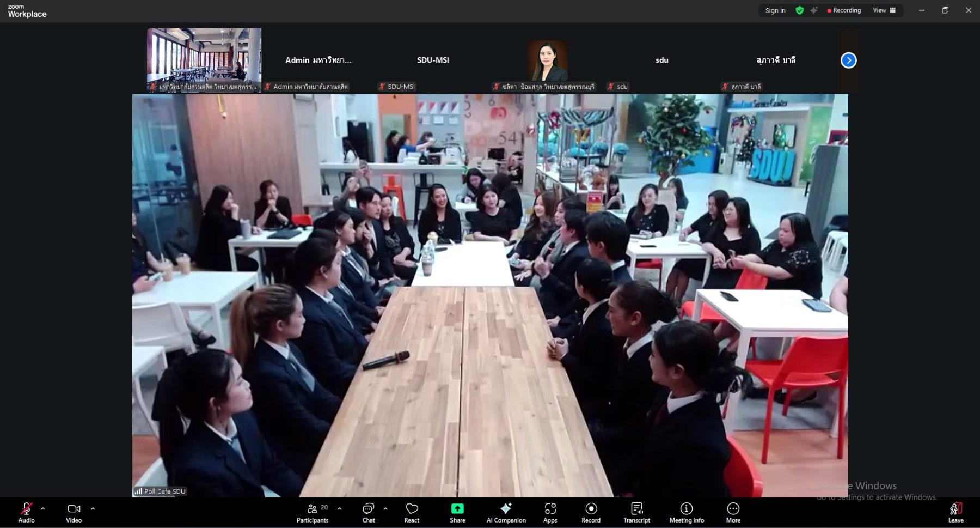Open the View layout menu
This screenshot has width=980, height=528.
884,10
